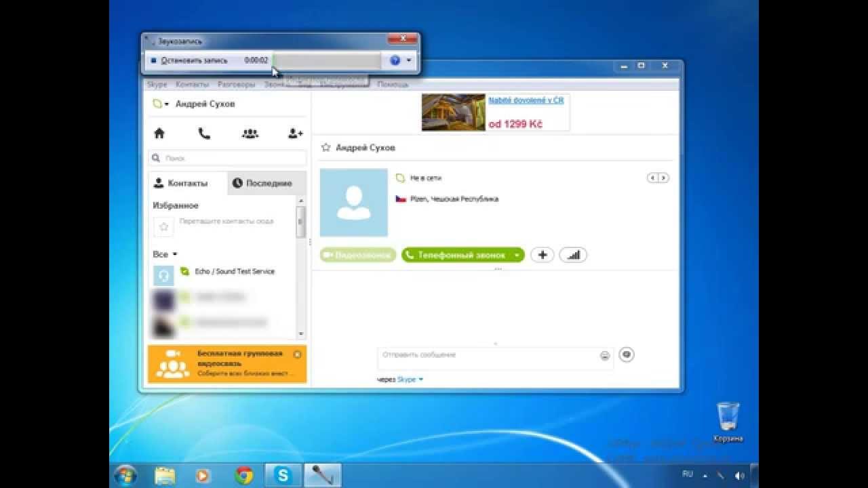Click the Поиск search field
Image resolution: width=868 pixels, height=488 pixels.
pos(227,158)
